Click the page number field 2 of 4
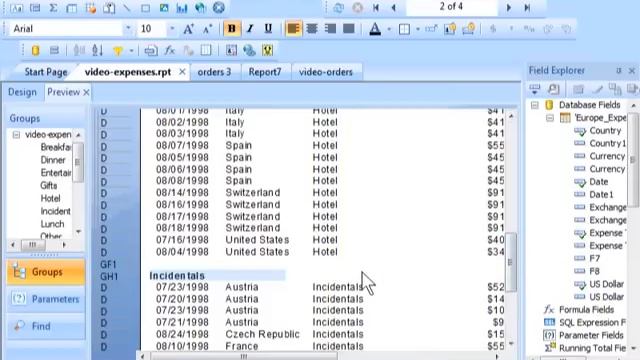This screenshot has height=360, width=640. (451, 7)
